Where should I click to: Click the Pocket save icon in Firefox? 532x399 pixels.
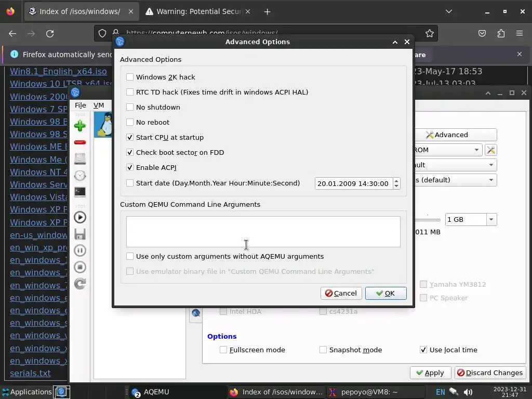pos(482,33)
